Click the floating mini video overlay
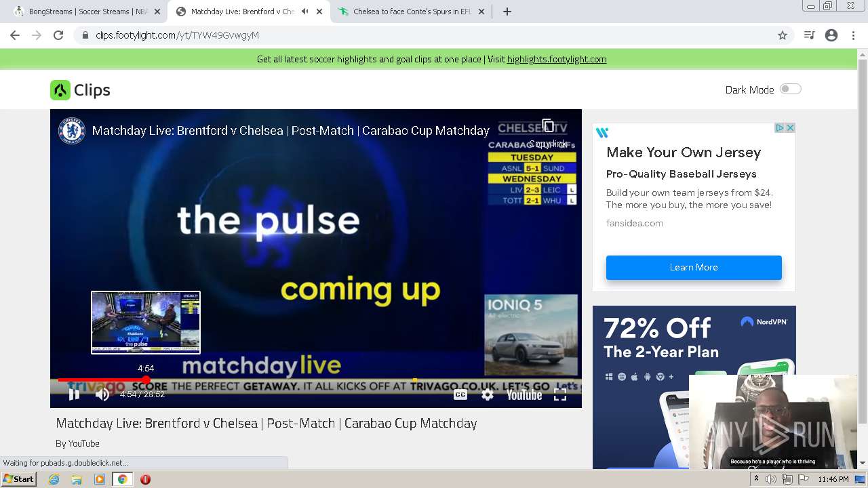The width and height of the screenshot is (868, 488). [x=772, y=422]
